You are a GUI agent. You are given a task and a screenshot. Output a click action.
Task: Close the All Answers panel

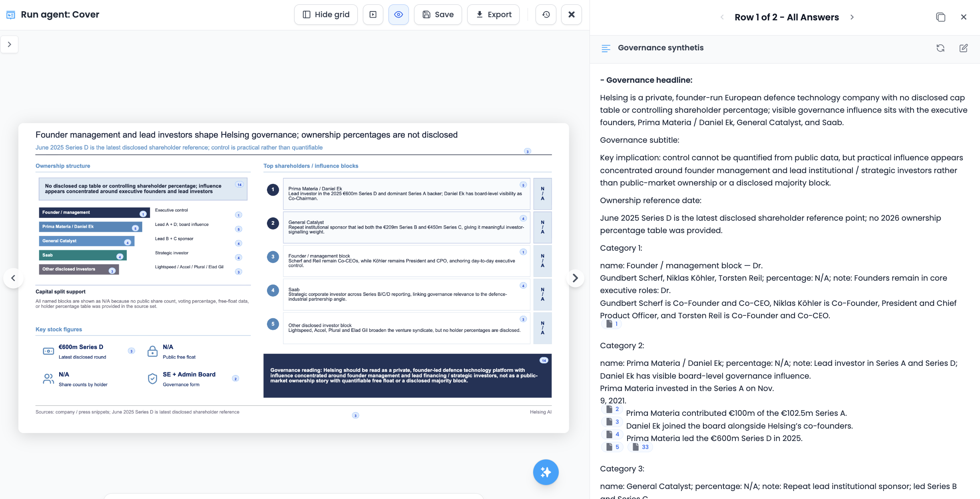coord(964,17)
